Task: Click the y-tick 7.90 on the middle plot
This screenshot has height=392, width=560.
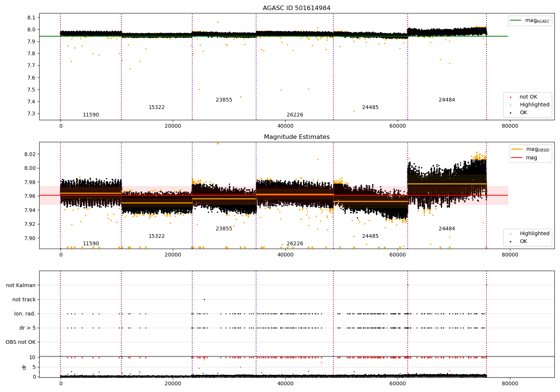Action: 30,238
